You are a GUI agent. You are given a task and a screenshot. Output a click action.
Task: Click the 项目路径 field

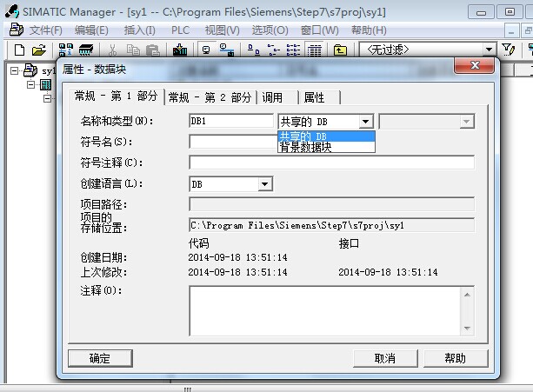332,204
